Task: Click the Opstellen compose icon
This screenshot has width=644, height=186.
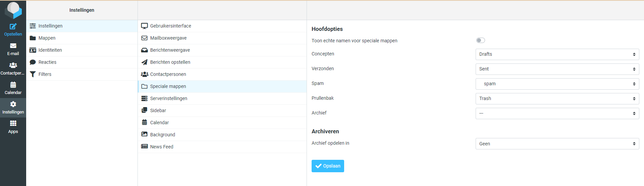Action: (x=13, y=27)
